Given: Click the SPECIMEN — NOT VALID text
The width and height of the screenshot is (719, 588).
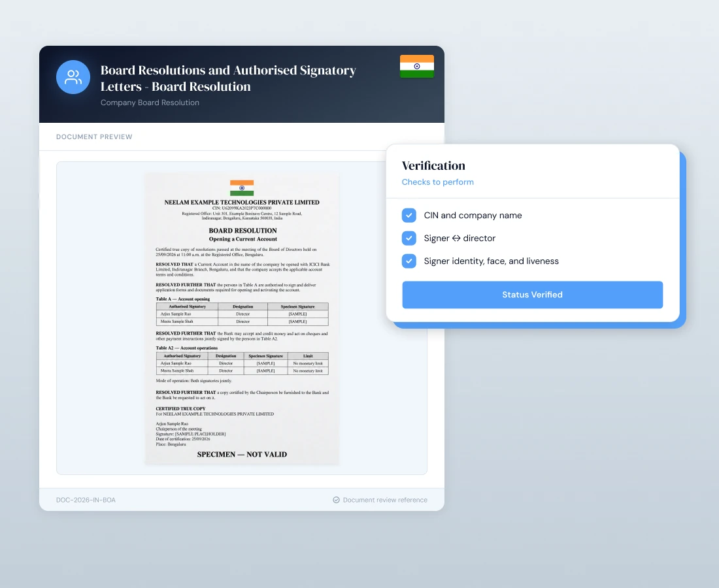Looking at the screenshot, I should [x=242, y=455].
